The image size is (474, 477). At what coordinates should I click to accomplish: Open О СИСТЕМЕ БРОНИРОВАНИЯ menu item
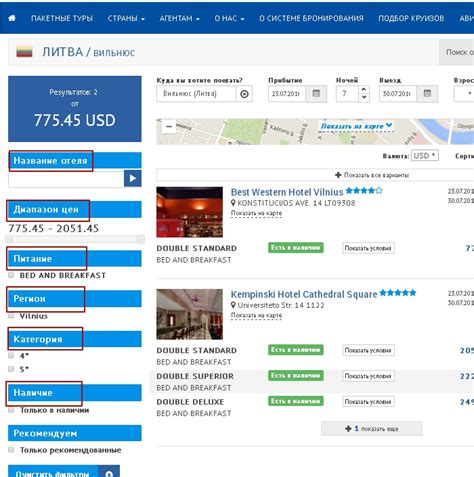pyautogui.click(x=311, y=18)
